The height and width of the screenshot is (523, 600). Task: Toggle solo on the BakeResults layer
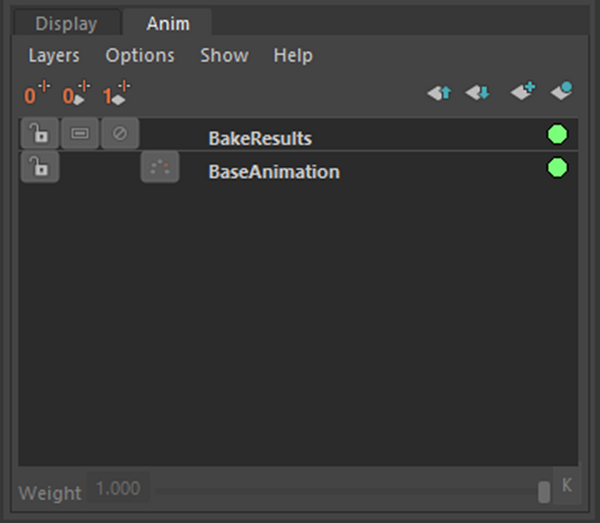click(x=80, y=133)
